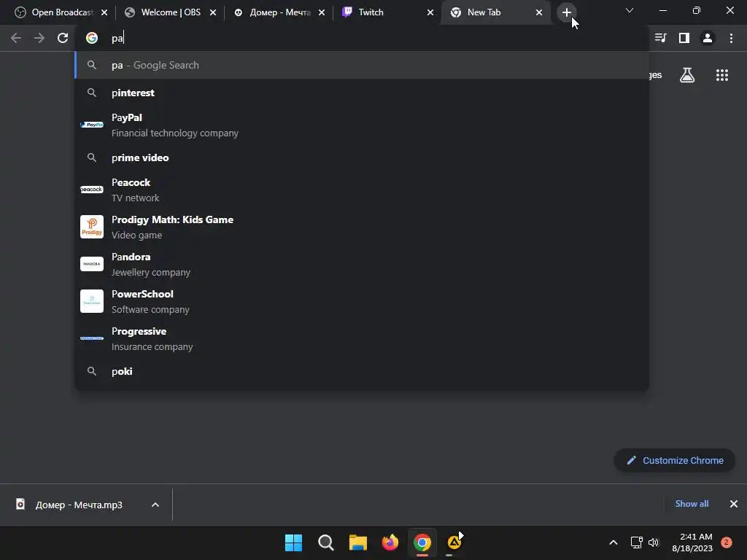Click the Prodigy logo thumbnail

pos(92,227)
